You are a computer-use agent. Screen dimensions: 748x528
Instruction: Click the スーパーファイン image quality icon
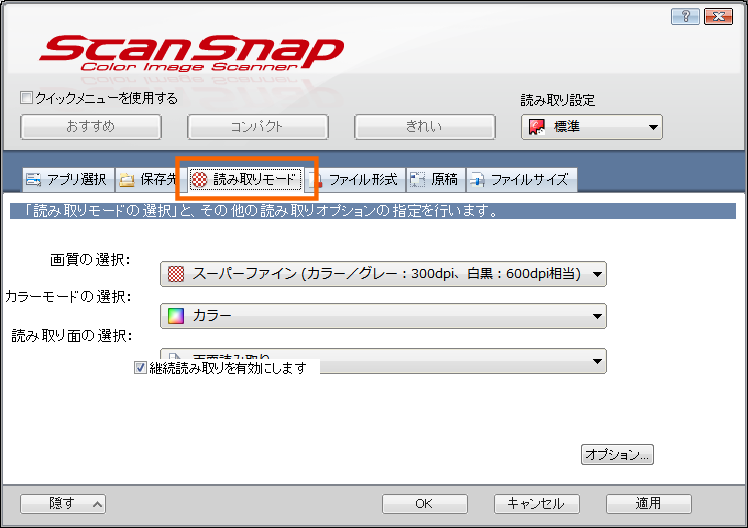coord(176,273)
